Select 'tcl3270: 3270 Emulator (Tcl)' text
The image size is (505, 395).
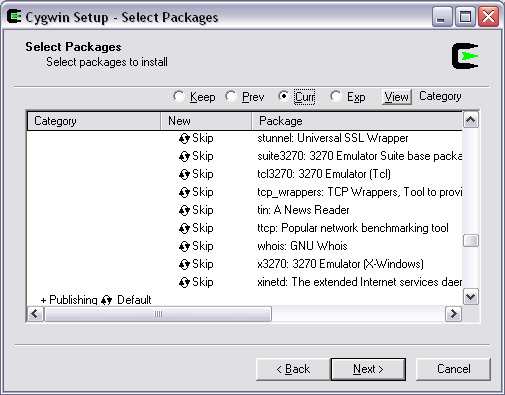tap(324, 174)
